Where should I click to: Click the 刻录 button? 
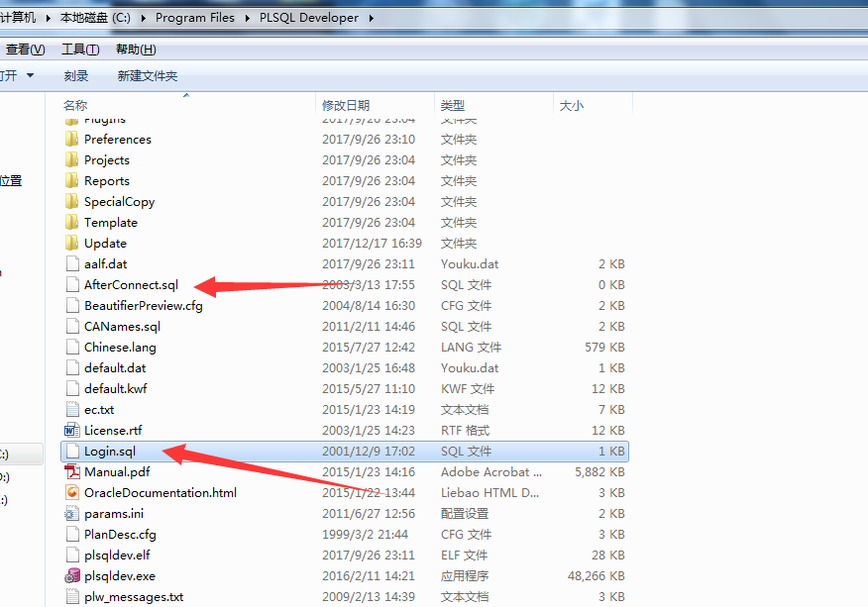[79, 75]
